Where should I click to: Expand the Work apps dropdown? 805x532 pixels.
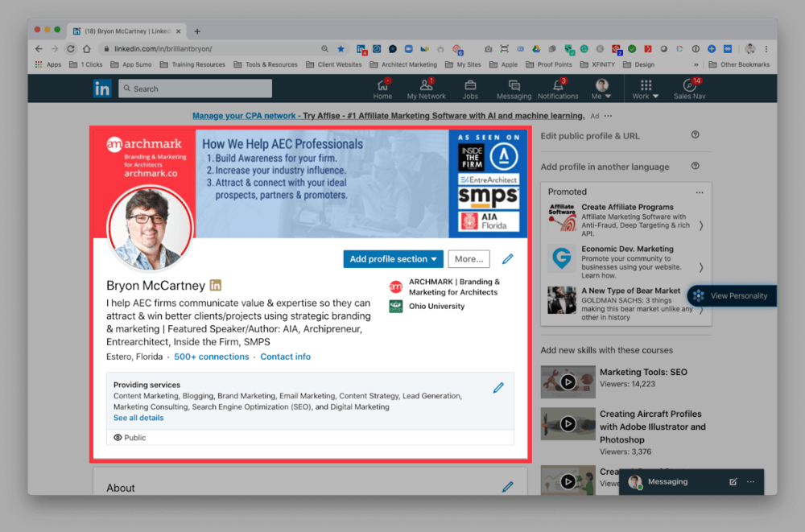coord(646,89)
